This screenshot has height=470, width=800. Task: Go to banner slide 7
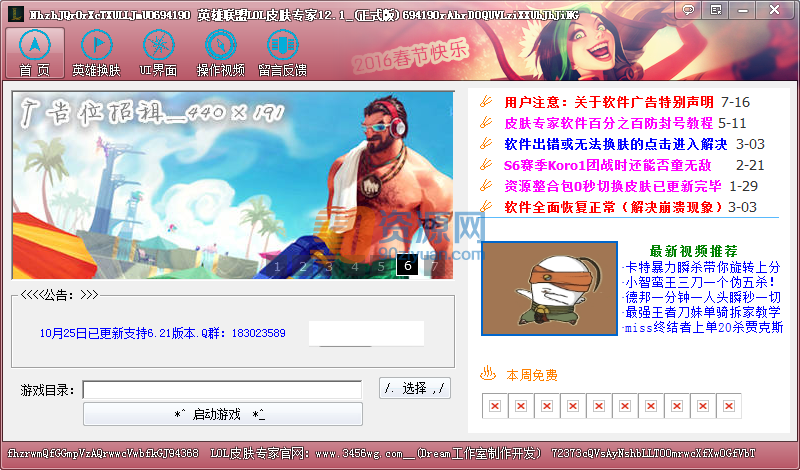click(x=434, y=266)
